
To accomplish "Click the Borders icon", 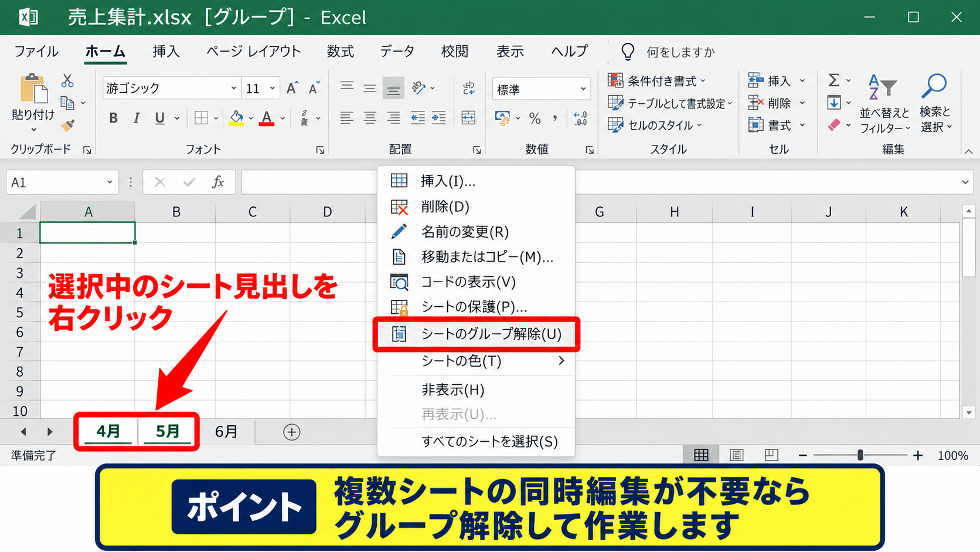I will 201,118.
